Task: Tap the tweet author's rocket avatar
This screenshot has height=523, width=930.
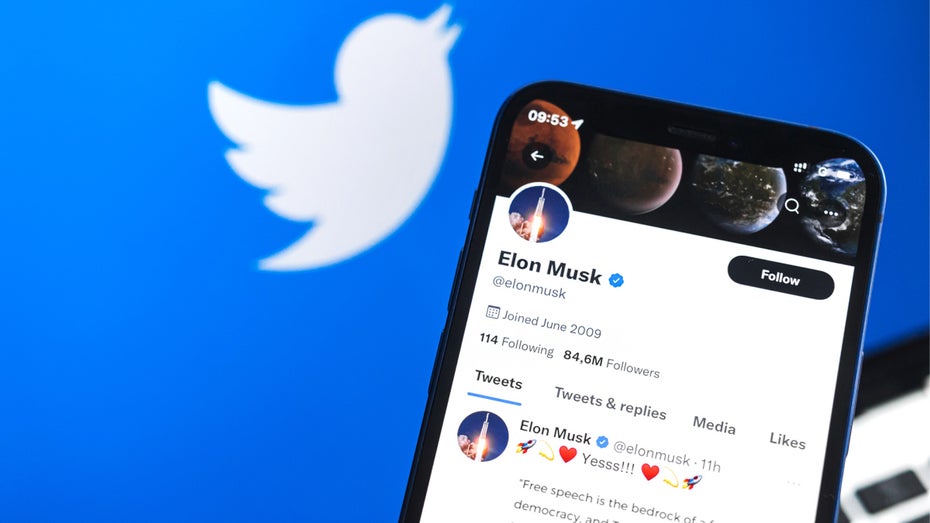Action: pyautogui.click(x=483, y=436)
